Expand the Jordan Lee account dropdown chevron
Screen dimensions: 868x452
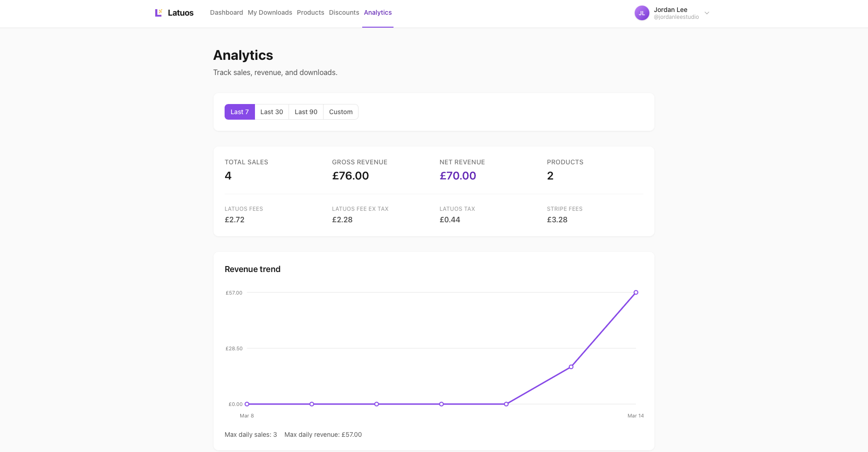pyautogui.click(x=707, y=13)
